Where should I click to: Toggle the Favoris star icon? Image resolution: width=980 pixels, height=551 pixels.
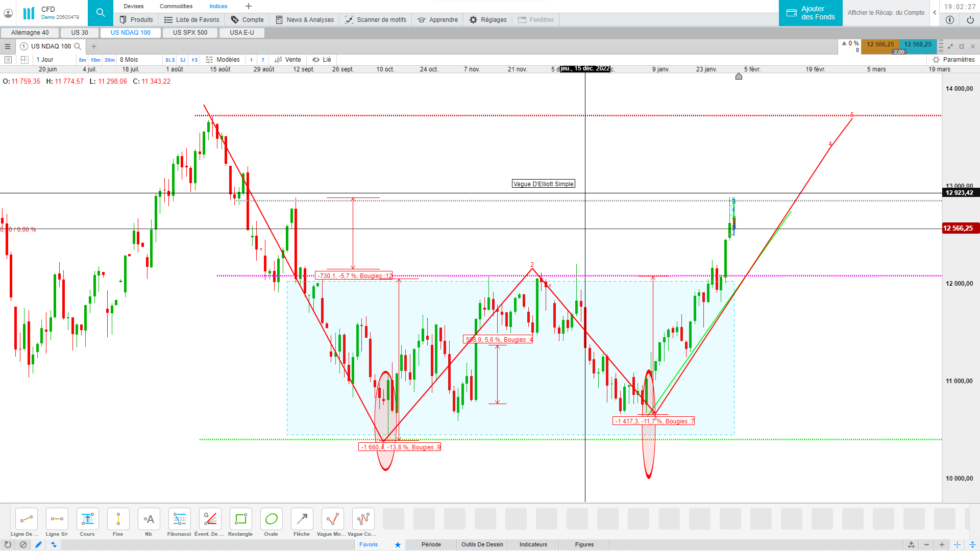pyautogui.click(x=398, y=544)
